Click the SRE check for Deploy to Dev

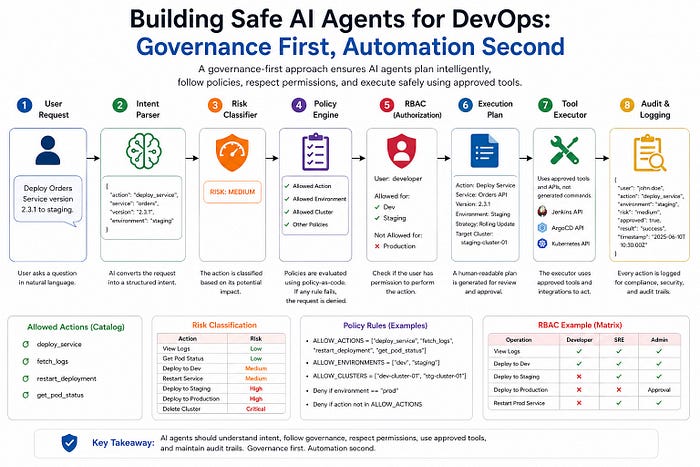pos(619,364)
